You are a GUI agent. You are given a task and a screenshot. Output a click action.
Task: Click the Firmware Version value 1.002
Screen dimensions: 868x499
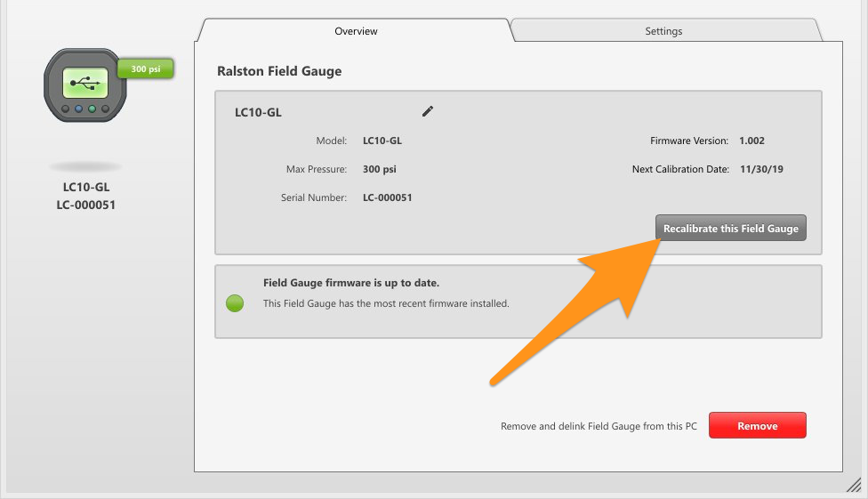751,141
